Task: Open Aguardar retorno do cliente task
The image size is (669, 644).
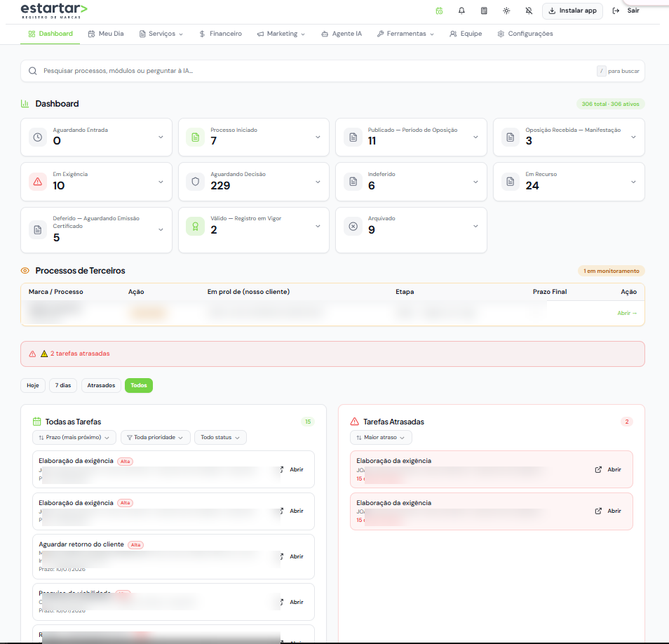Action: (x=173, y=556)
